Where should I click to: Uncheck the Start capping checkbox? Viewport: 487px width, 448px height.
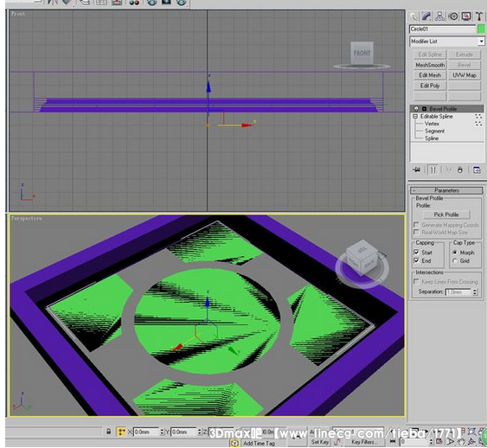416,252
